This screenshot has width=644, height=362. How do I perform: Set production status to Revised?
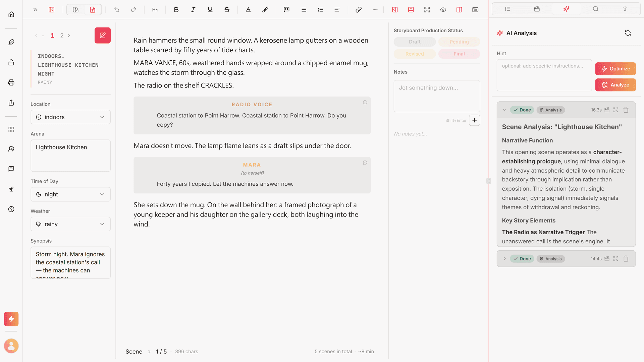point(415,54)
